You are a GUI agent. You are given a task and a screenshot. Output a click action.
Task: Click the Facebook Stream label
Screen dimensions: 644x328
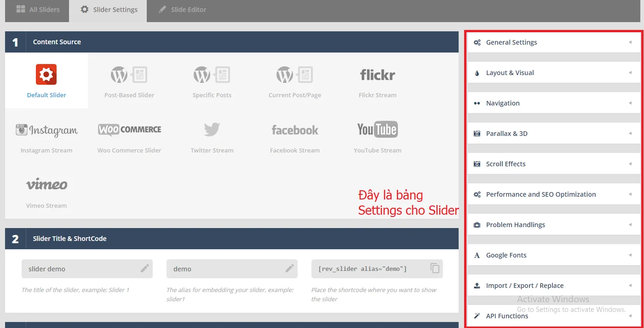point(295,150)
